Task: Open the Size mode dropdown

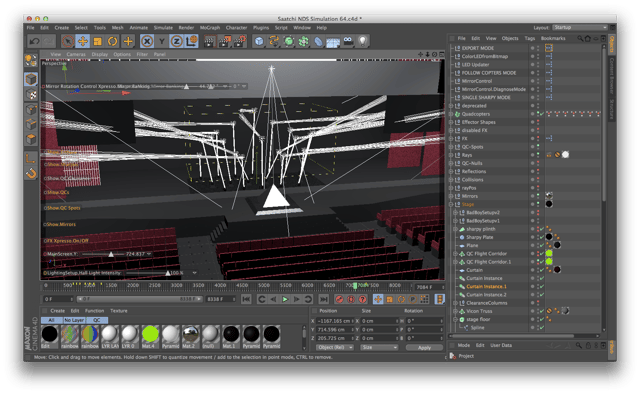Action: pyautogui.click(x=379, y=347)
